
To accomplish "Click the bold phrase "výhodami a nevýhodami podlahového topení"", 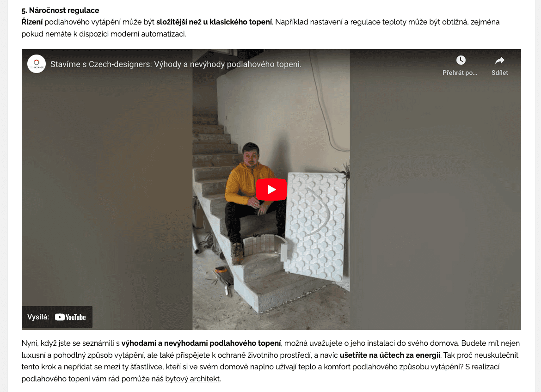I will 201,343.
